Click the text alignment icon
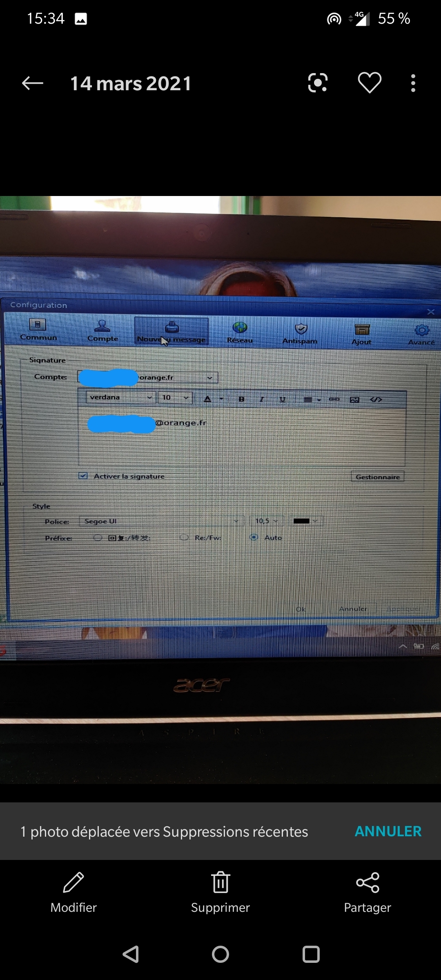Image resolution: width=441 pixels, height=980 pixels. pyautogui.click(x=308, y=400)
